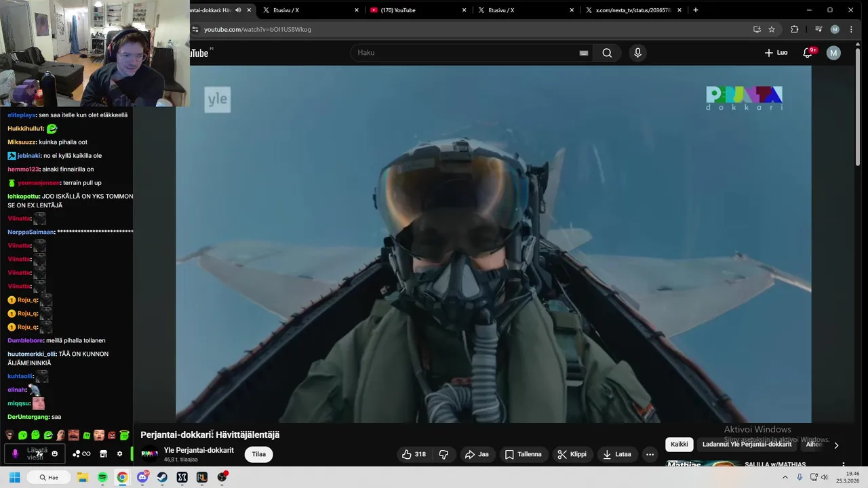Dislike the video
Image resolution: width=868 pixels, height=488 pixels.
(443, 454)
